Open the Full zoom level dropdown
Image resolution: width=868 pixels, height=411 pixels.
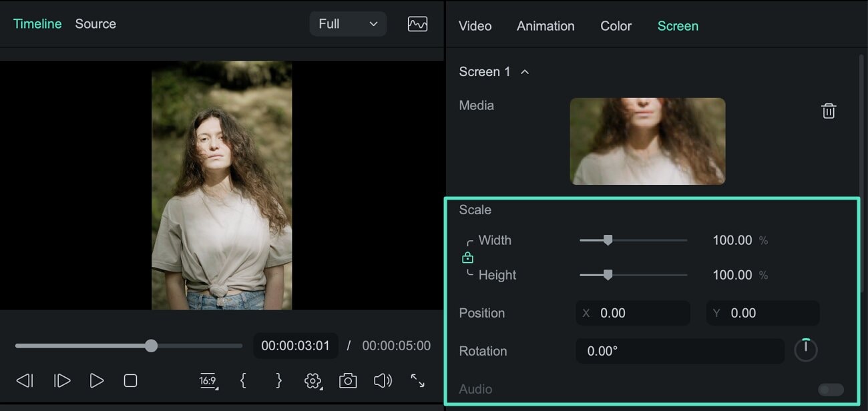click(x=348, y=24)
